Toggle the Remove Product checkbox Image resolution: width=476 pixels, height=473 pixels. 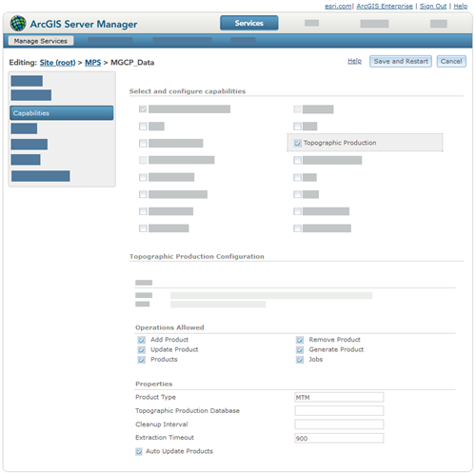pyautogui.click(x=300, y=340)
